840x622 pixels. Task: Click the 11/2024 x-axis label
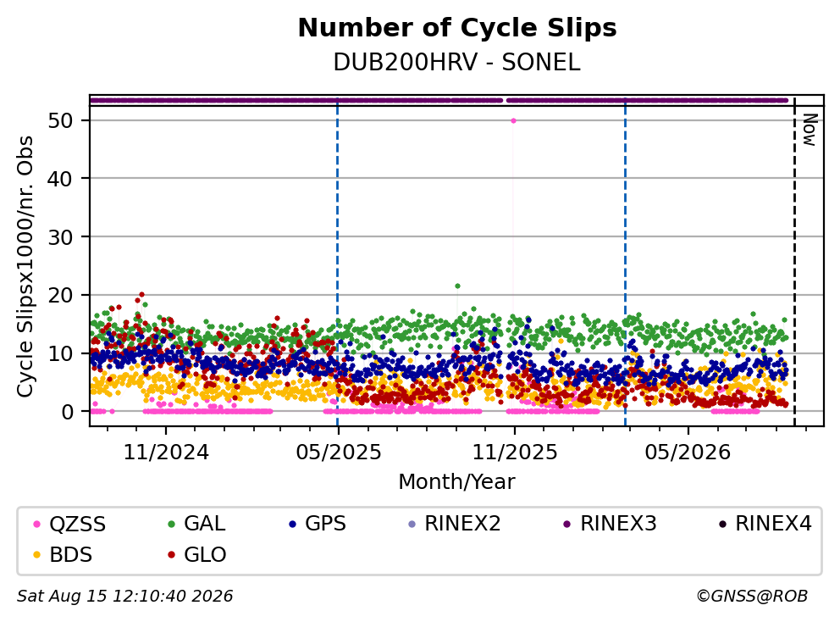point(166,453)
